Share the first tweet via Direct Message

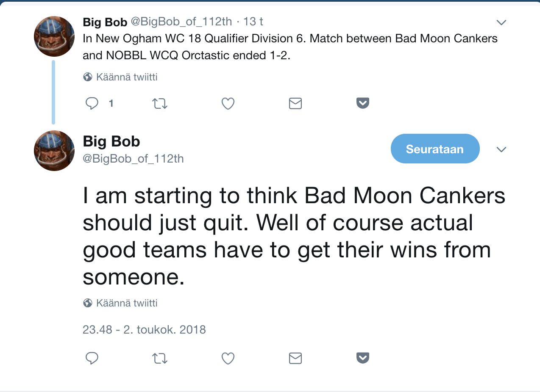tap(295, 103)
